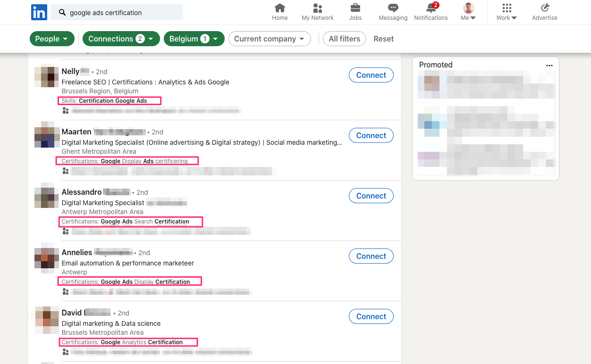Open the Jobs briefcase icon
591x364 pixels.
tap(355, 8)
